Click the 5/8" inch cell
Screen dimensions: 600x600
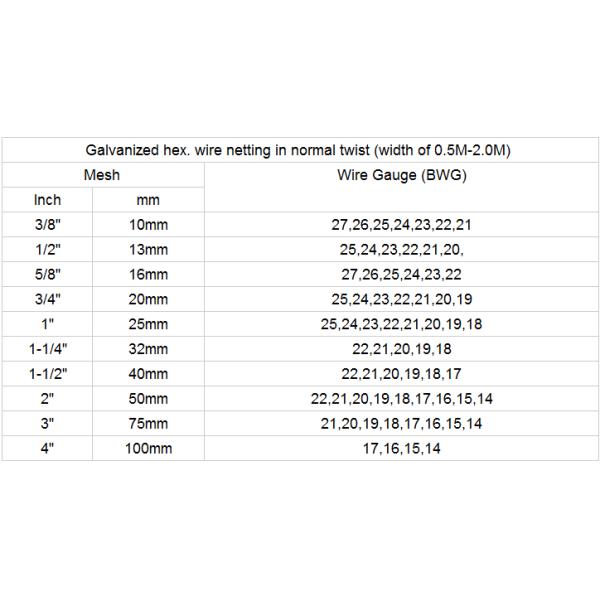pos(47,274)
